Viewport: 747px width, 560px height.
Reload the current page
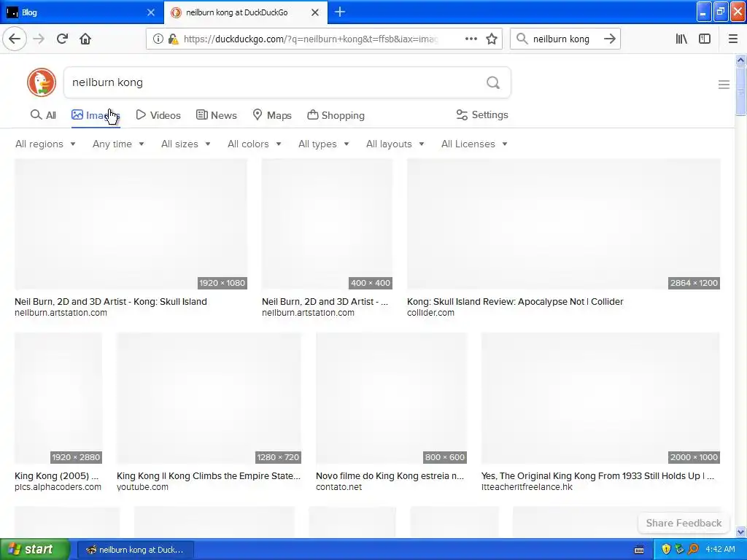62,39
